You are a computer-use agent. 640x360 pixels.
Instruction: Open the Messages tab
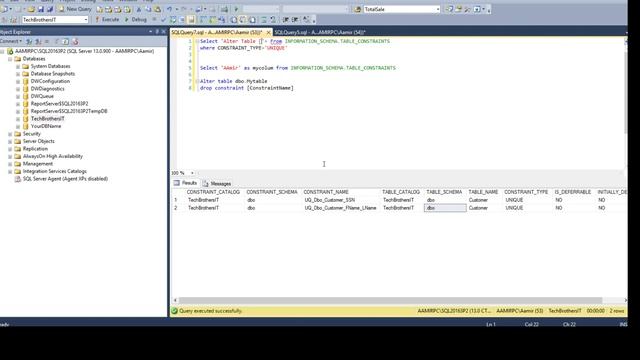[217, 184]
